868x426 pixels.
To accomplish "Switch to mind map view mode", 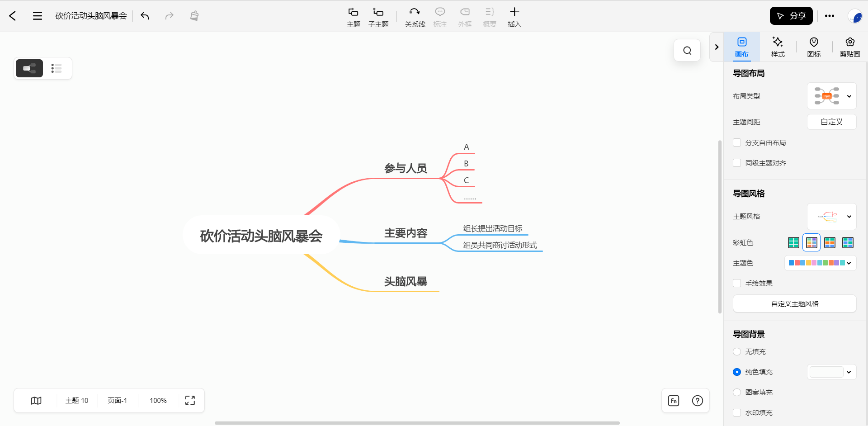I will click(29, 68).
